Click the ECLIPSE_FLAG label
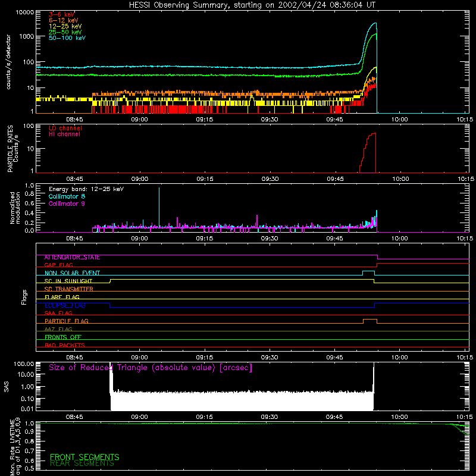 (x=65, y=305)
